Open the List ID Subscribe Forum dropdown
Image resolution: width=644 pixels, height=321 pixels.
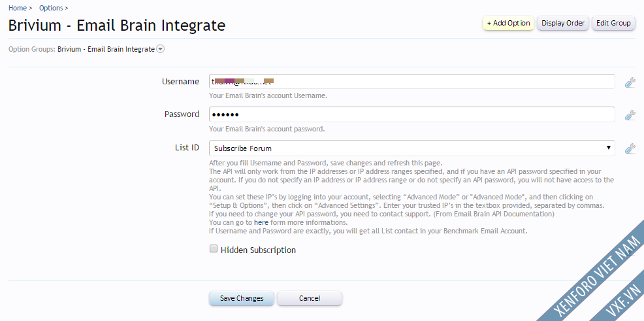(x=412, y=148)
